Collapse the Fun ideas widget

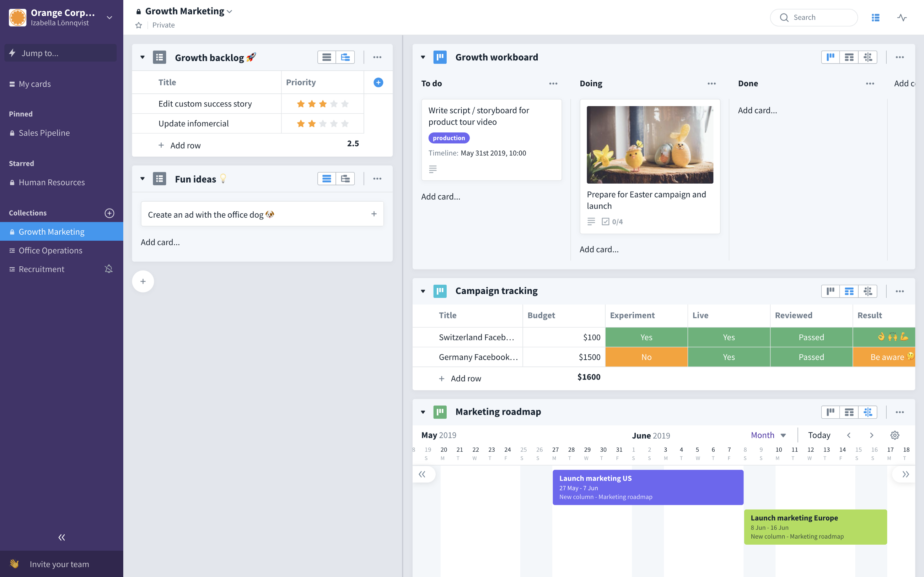pos(143,178)
